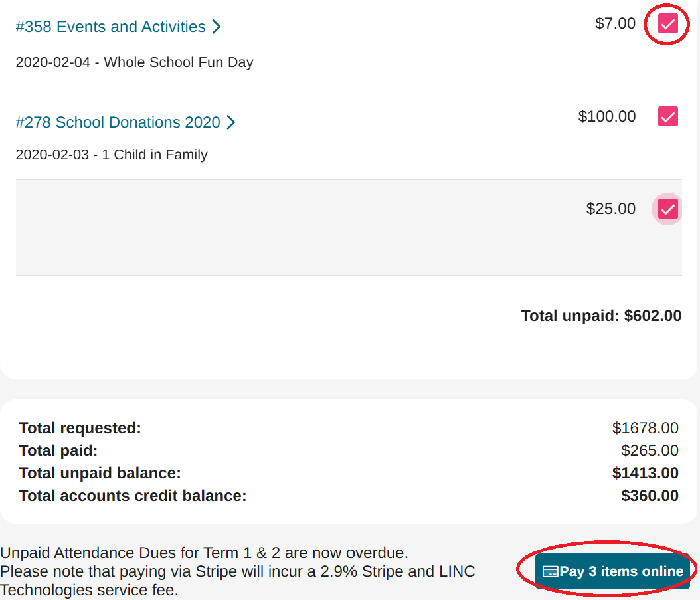Click the $25.00 amount in the grey row
Screen dimensions: 700x600
pos(611,209)
